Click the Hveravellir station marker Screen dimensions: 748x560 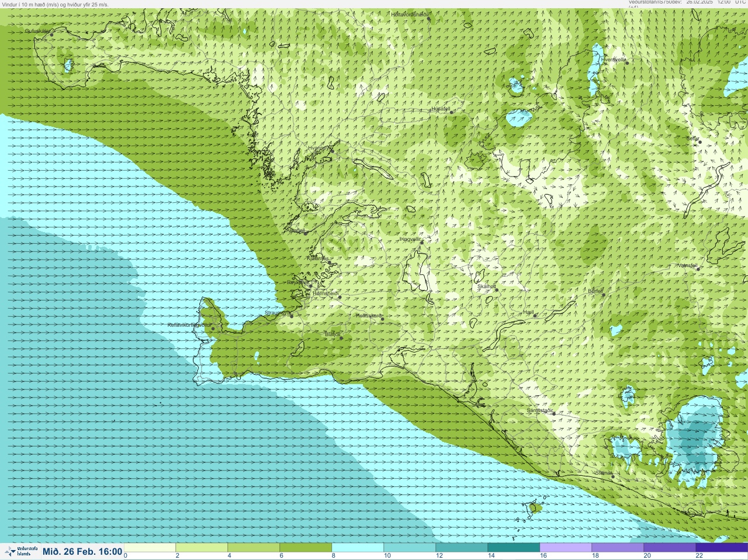point(626,63)
